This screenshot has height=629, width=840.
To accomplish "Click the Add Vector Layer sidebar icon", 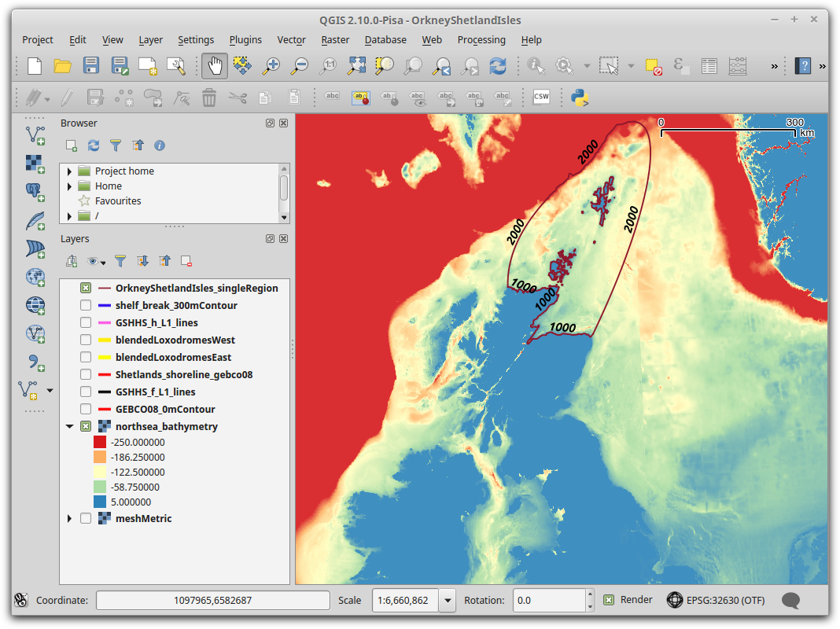I will coord(35,135).
